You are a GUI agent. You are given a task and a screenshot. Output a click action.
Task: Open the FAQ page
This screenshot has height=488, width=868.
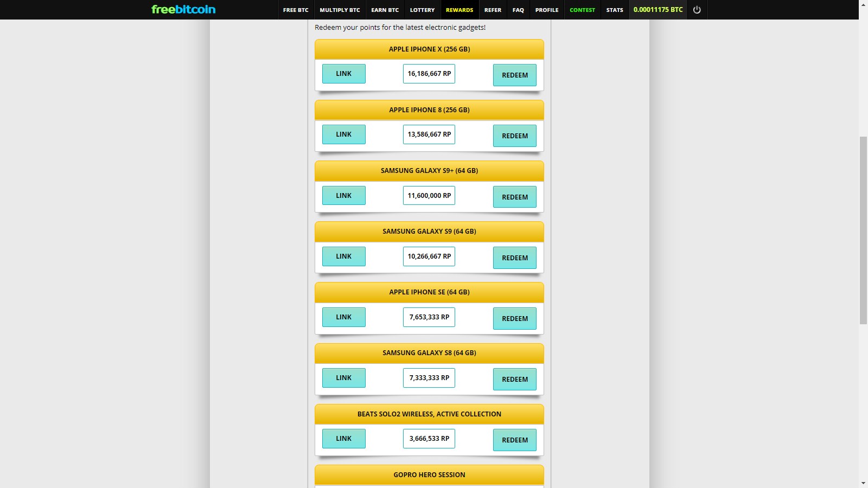pos(518,10)
